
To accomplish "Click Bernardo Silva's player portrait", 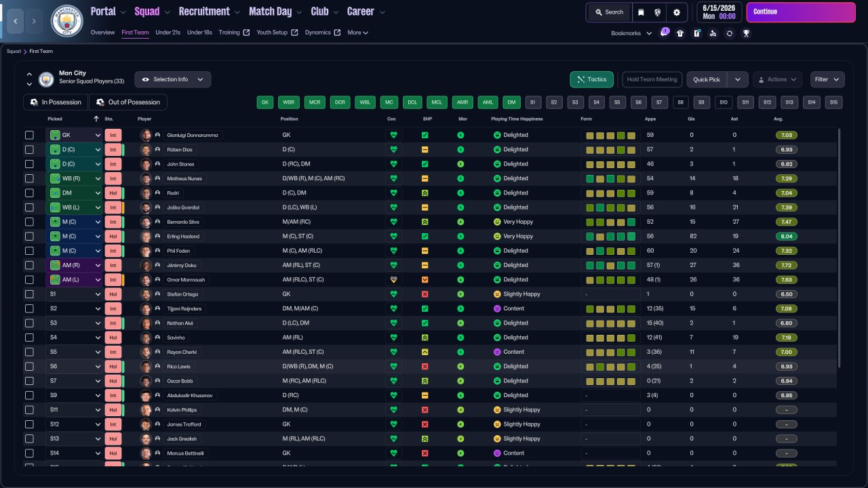I will tap(145, 222).
